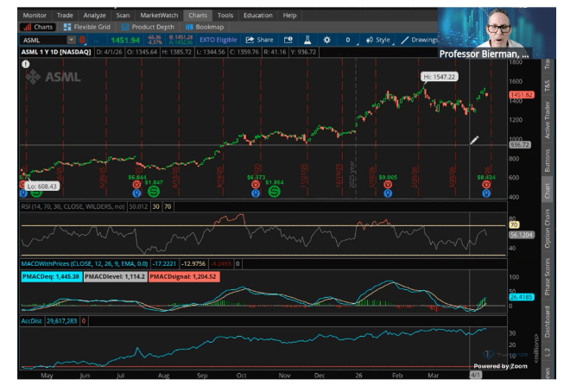564x392 pixels.
Task: Click the MACDWithPrices study header label
Action: coord(85,263)
